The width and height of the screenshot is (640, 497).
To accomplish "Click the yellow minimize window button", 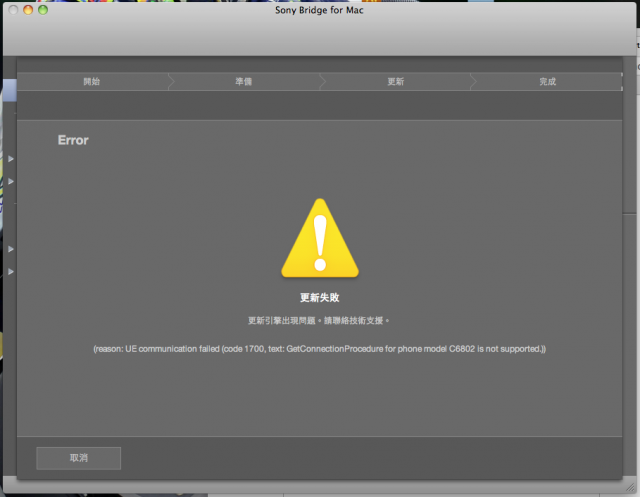I will pos(28,10).
